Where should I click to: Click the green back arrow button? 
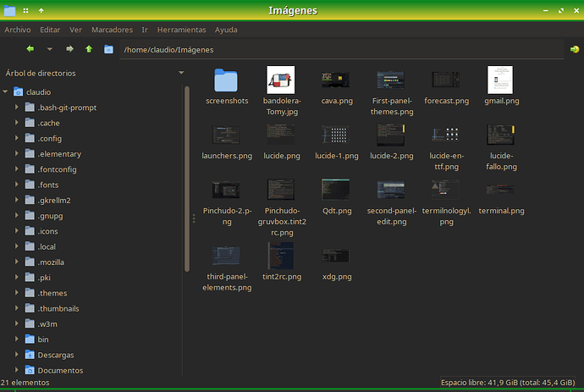tap(30, 49)
